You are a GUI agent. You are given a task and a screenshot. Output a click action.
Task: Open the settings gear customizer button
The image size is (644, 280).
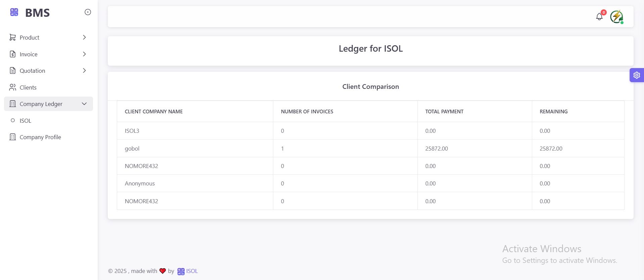[x=636, y=75]
